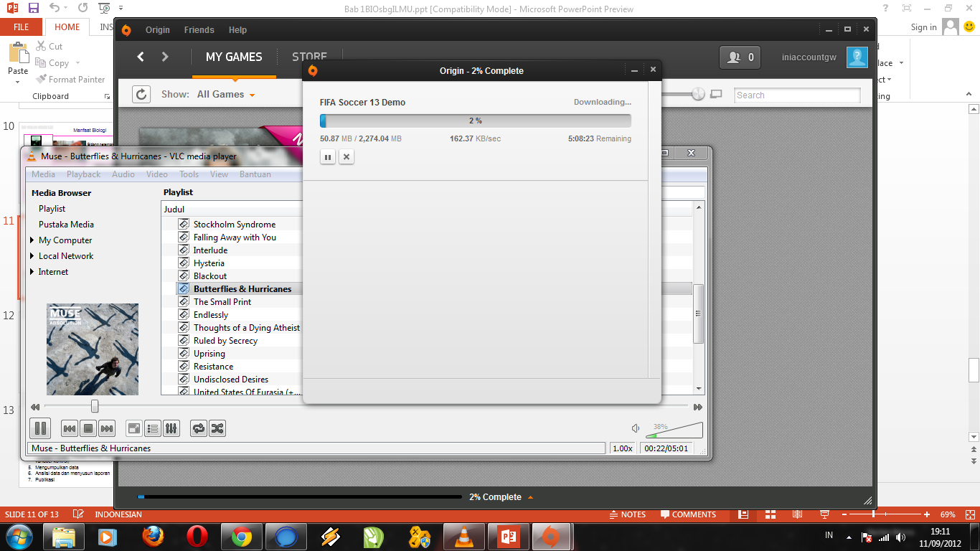Open the Tools menu in VLC
Image resolution: width=980 pixels, height=551 pixels.
[x=189, y=174]
